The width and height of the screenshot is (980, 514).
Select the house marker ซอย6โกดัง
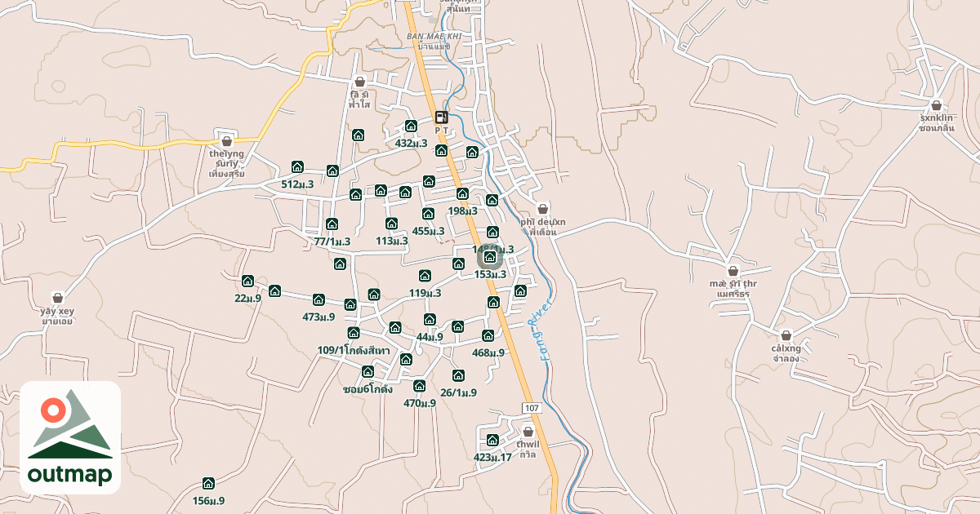[x=367, y=371]
